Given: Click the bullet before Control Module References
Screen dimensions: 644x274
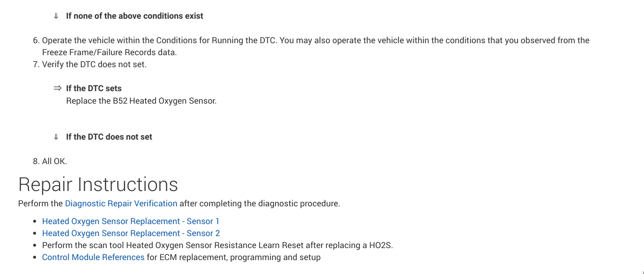Looking at the screenshot, I should 35,258.
